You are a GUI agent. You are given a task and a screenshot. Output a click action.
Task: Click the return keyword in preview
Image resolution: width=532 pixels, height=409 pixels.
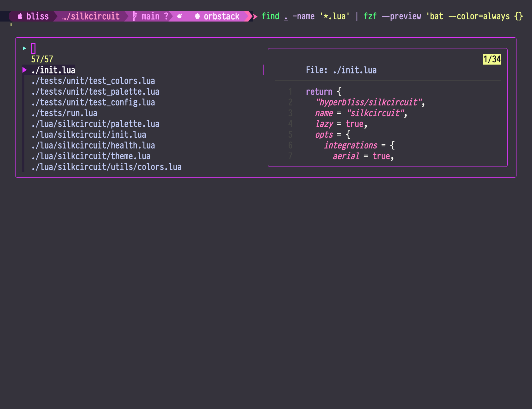click(x=319, y=91)
